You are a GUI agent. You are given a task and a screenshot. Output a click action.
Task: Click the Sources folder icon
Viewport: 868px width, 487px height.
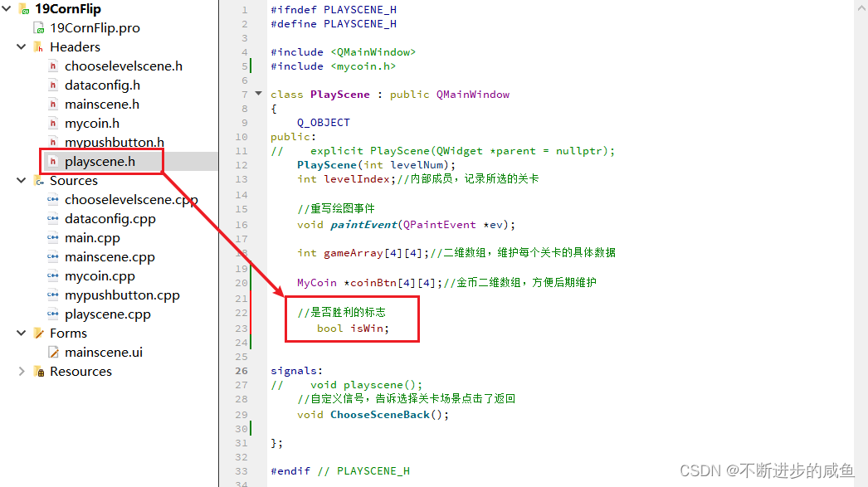point(39,181)
